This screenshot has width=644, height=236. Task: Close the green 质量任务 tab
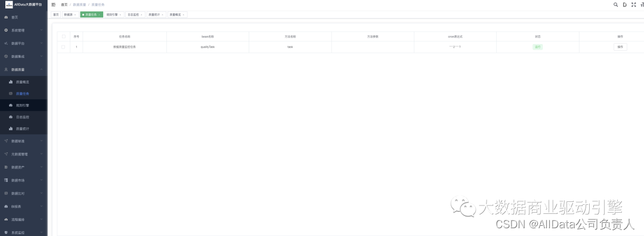click(99, 15)
